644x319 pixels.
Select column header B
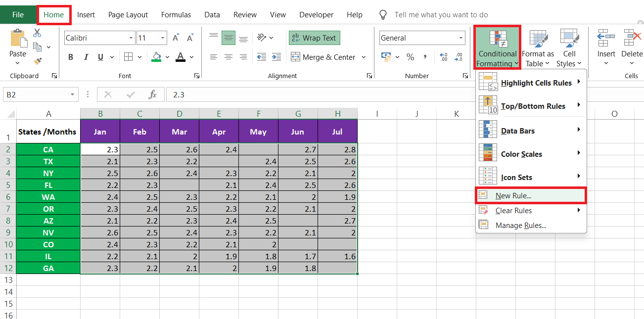100,114
